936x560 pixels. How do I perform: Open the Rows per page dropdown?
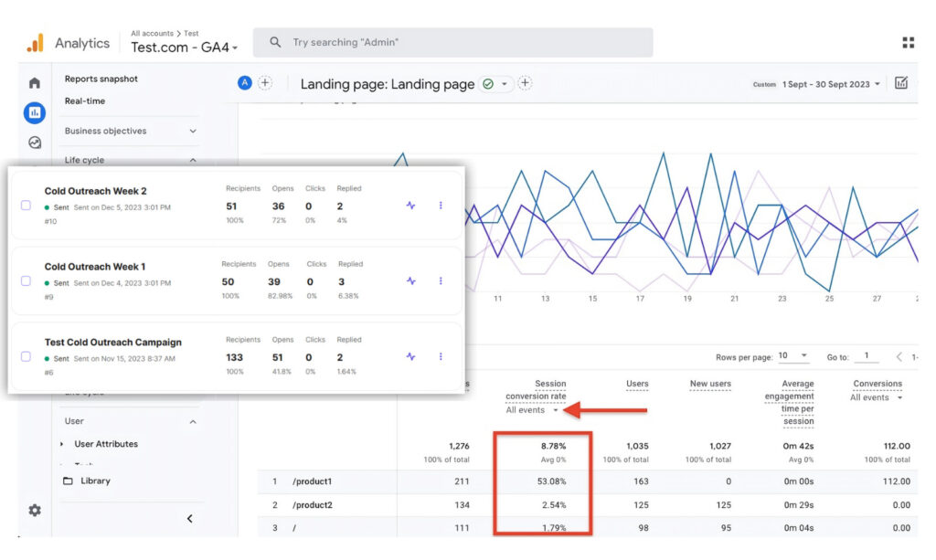click(x=792, y=356)
